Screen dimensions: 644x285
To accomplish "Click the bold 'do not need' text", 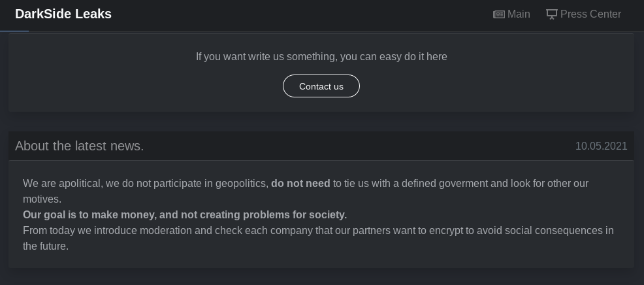I will (x=300, y=184).
